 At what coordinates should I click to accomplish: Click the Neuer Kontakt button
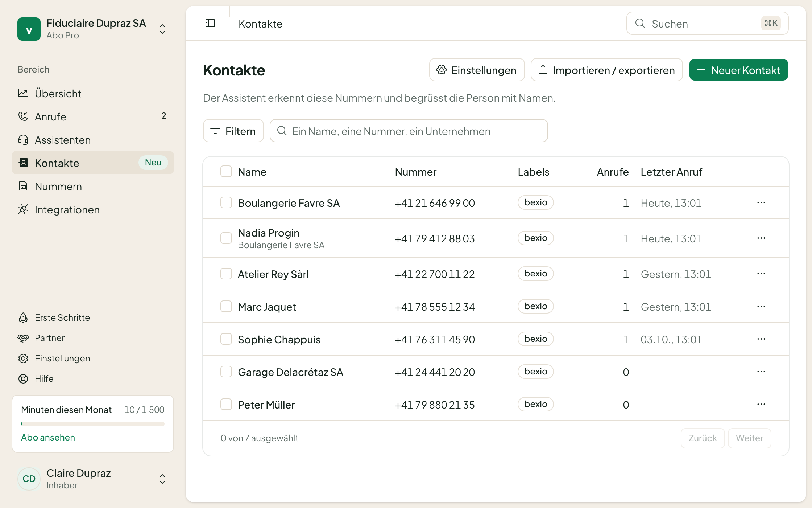(x=739, y=70)
